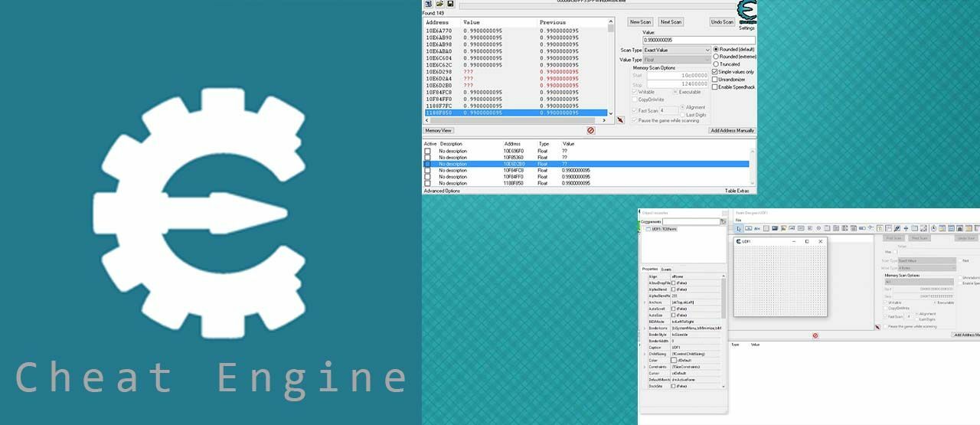Image resolution: width=980 pixels, height=425 pixels.
Task: Switch to Events tab in Object Inspector
Action: 666,270
